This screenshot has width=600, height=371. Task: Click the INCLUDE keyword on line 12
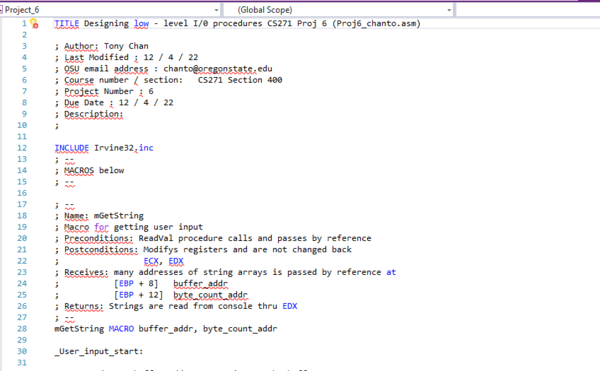click(x=72, y=148)
